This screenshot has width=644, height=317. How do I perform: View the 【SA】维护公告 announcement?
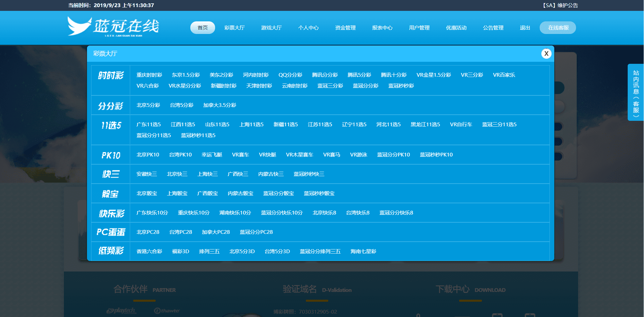560,5
